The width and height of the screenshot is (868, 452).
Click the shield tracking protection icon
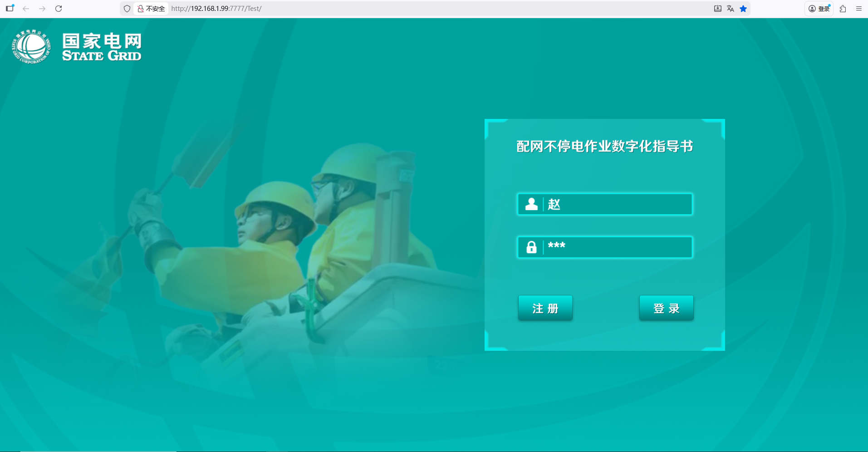[x=127, y=9]
